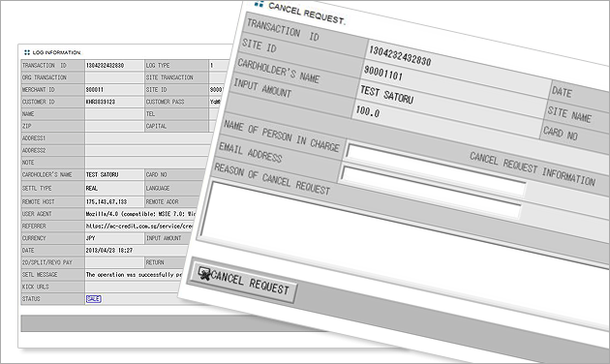Click the JPY currency value
Screen dimensions: 610x364
[x=90, y=238]
